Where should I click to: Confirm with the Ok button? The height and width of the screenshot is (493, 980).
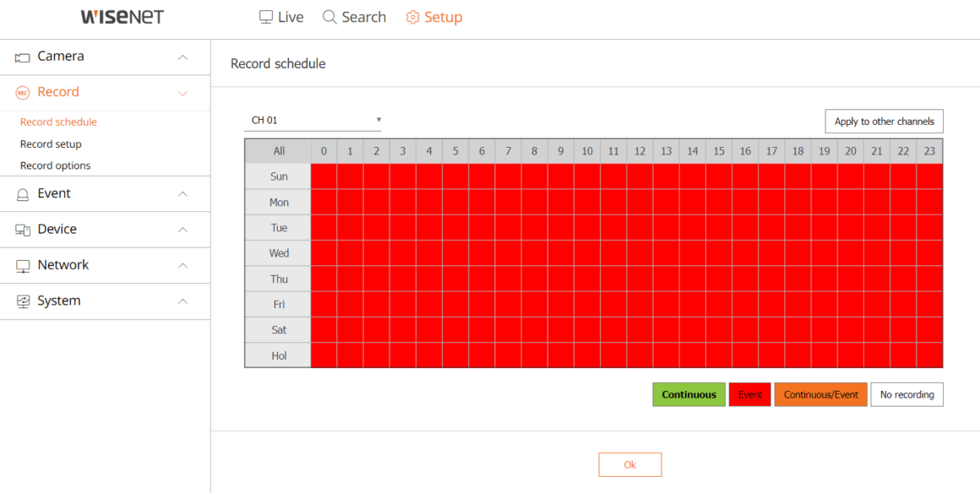[x=630, y=465]
